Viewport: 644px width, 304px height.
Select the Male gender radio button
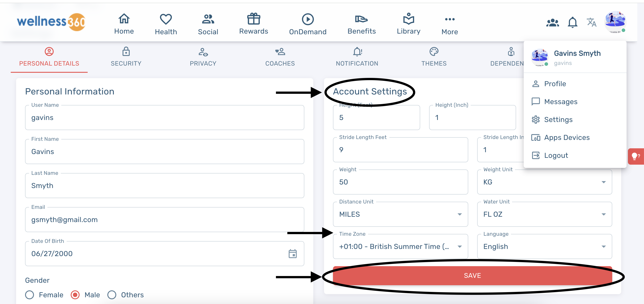(x=75, y=295)
